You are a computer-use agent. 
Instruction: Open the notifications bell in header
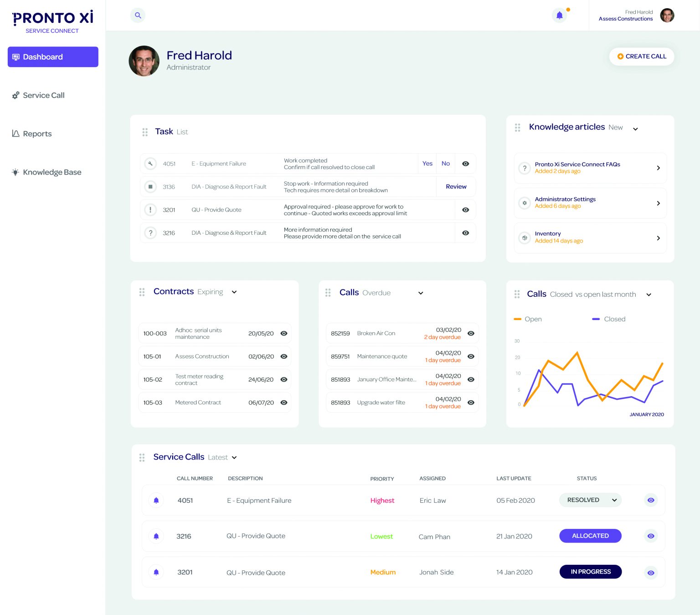tap(560, 16)
